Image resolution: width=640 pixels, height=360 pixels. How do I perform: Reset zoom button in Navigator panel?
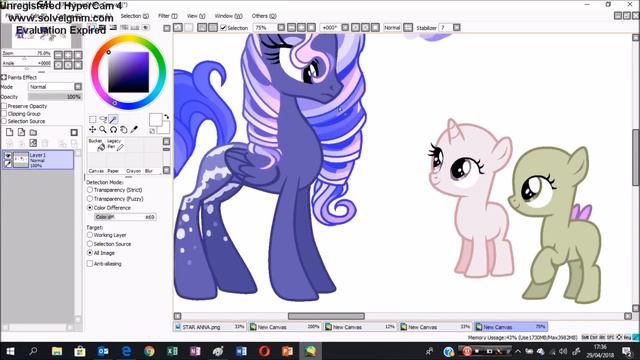[x=78, y=55]
